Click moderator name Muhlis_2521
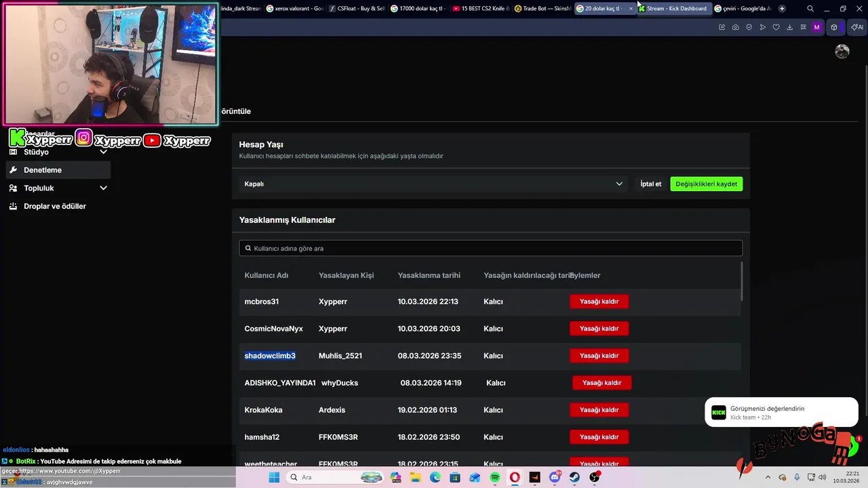 (340, 356)
